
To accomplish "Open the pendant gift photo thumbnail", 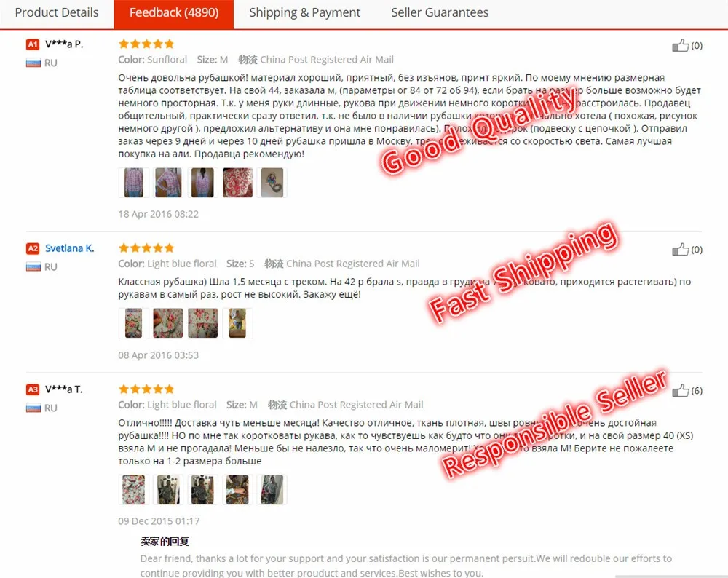I will (272, 183).
